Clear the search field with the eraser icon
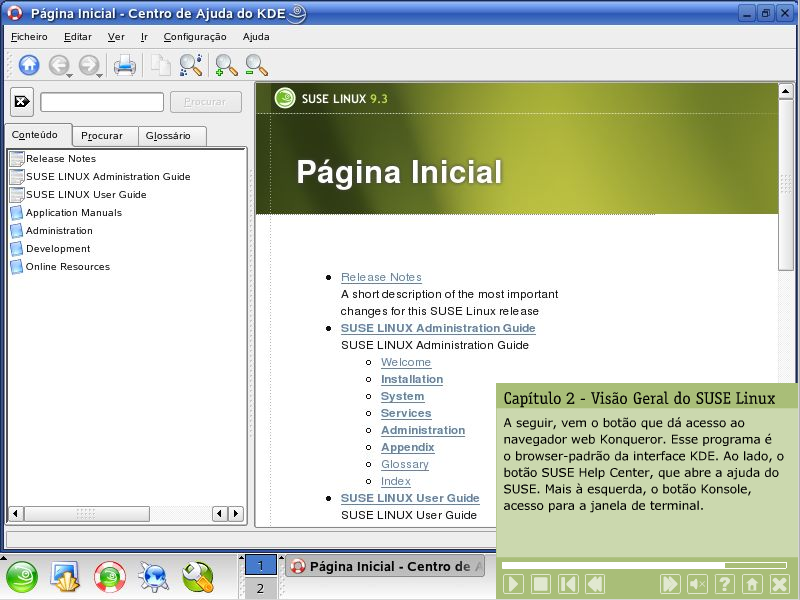800x600 pixels. tap(22, 102)
